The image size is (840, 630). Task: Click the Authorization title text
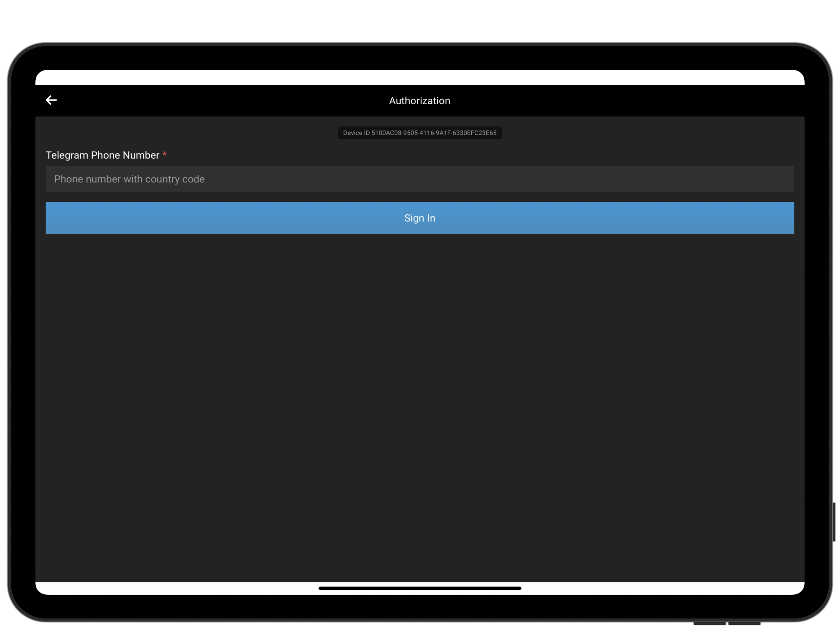coord(420,101)
